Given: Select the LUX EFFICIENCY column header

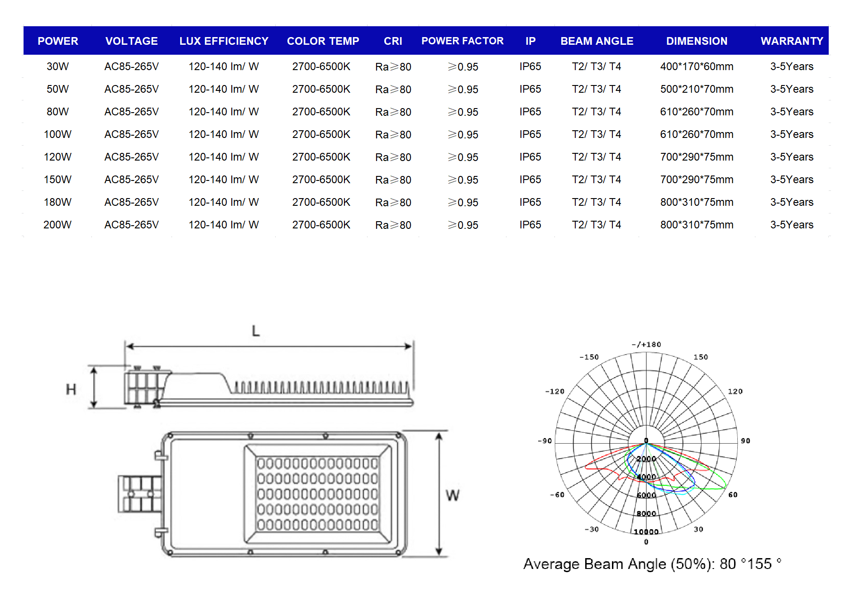Looking at the screenshot, I should coord(224,41).
